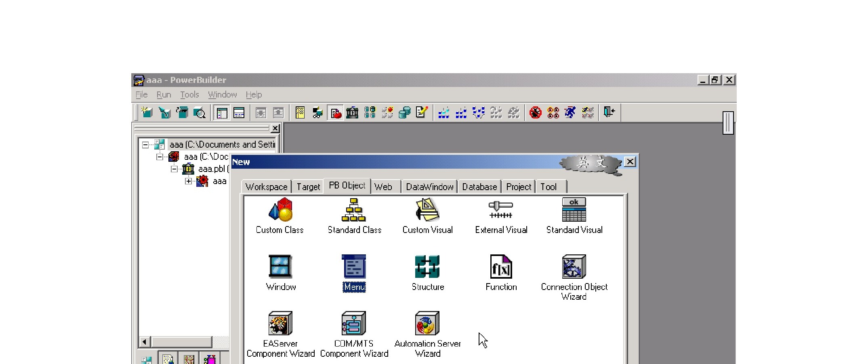Click the Open object toolbar icon
The height and width of the screenshot is (364, 868).
tap(182, 112)
